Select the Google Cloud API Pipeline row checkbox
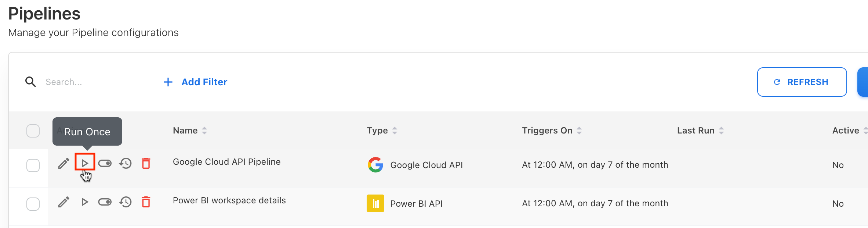 [x=33, y=165]
